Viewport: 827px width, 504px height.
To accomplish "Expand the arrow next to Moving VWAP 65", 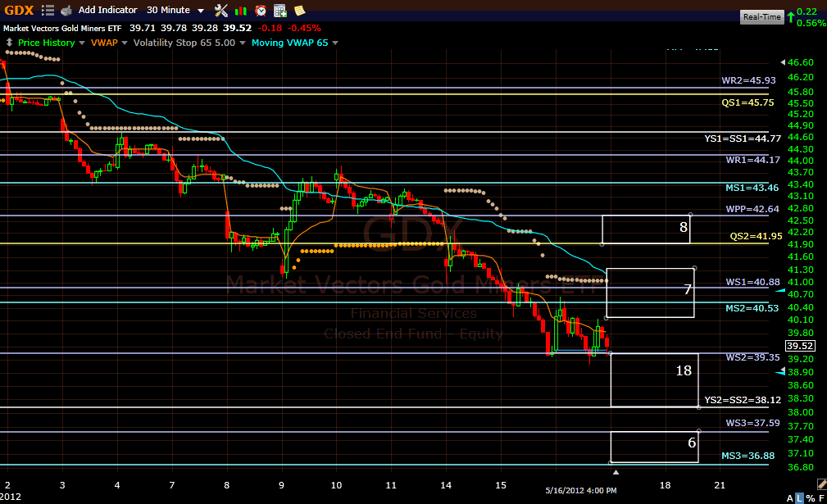I will [335, 43].
